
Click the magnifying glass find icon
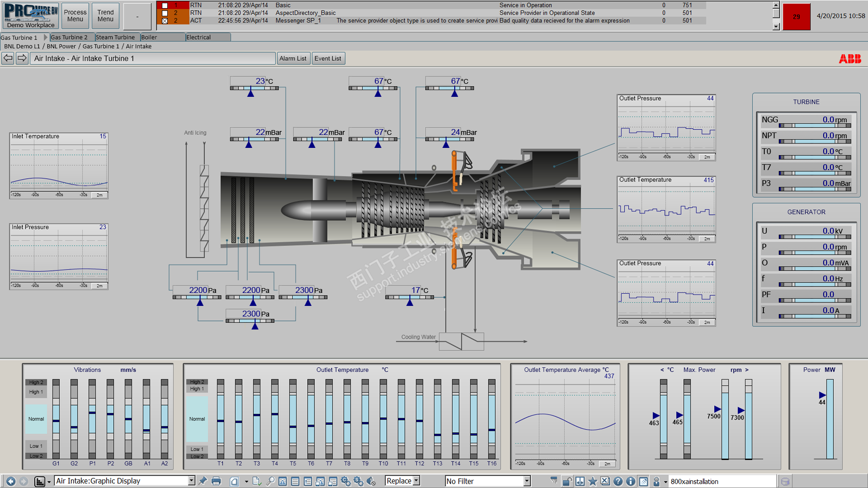(270, 481)
